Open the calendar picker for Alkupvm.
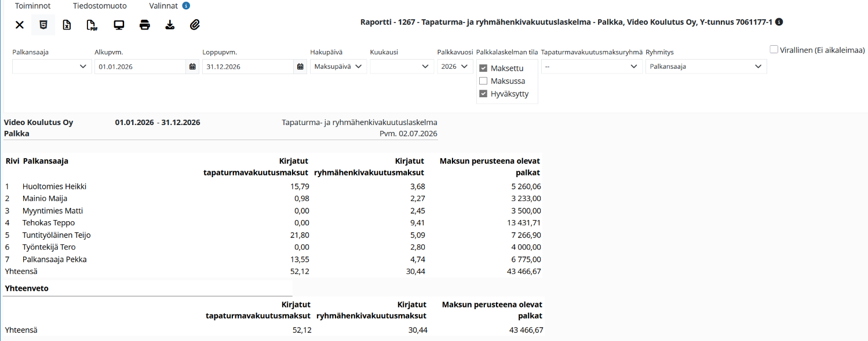The width and height of the screenshot is (868, 341). pyautogui.click(x=192, y=67)
